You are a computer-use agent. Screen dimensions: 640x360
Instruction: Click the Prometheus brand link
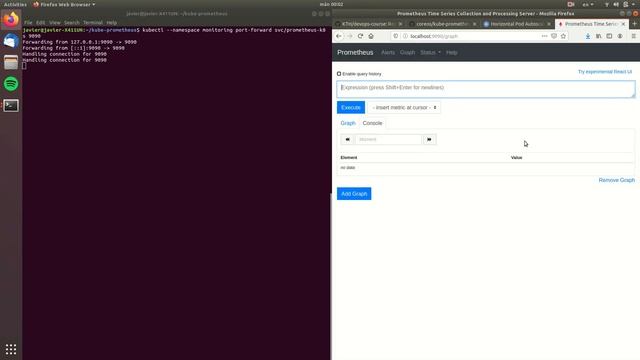[355, 52]
